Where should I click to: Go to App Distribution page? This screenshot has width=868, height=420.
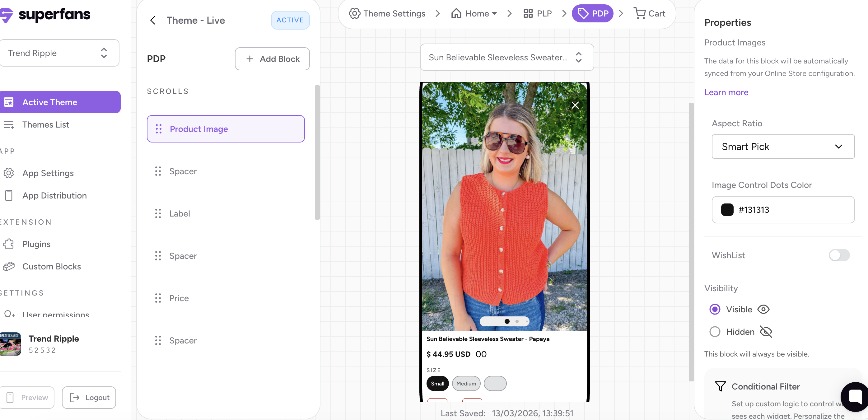tap(54, 195)
